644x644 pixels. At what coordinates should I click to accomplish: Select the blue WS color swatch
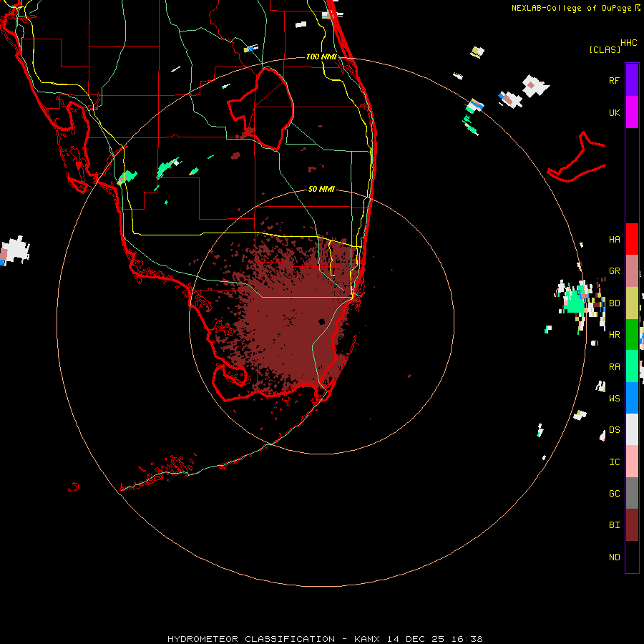(x=632, y=398)
